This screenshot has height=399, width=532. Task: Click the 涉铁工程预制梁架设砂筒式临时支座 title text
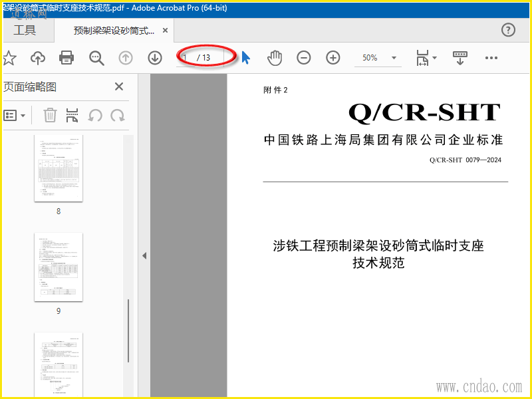click(378, 245)
